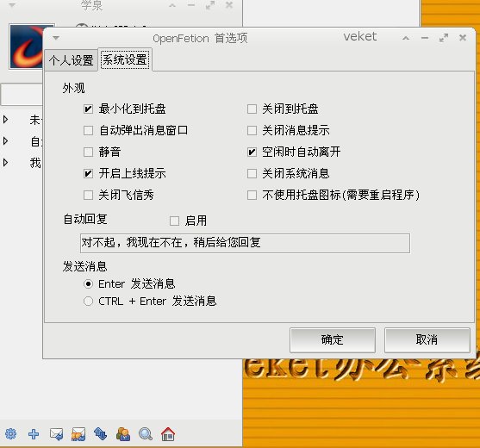Image resolution: width=480 pixels, height=448 pixels.
Task: Enable 关闭到托盘 checkbox
Action: [252, 109]
